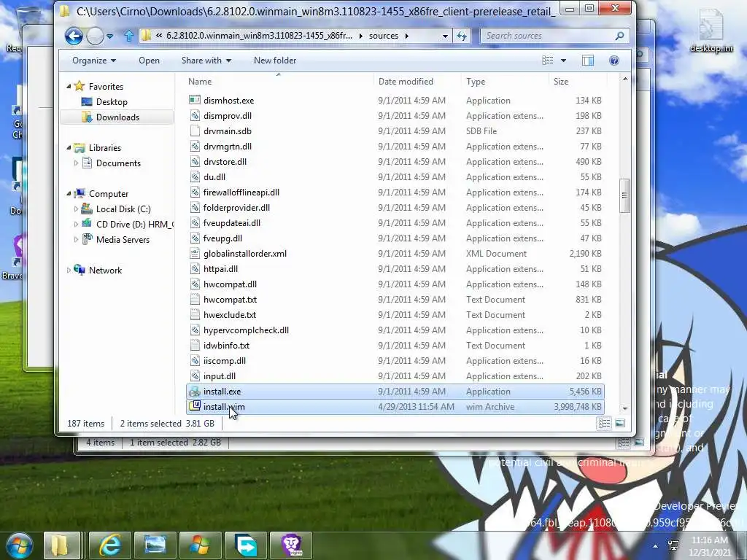
Task: Select the install.wim archive icon
Action: click(194, 406)
